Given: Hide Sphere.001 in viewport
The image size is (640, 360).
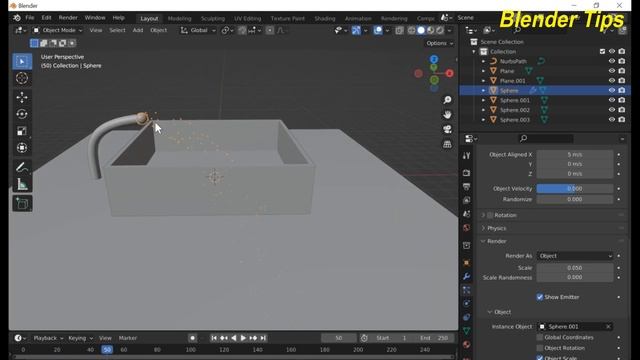Looking at the screenshot, I should coord(611,100).
